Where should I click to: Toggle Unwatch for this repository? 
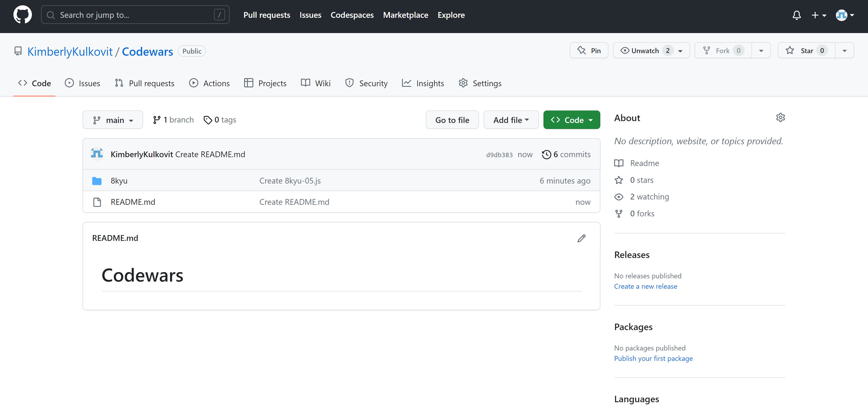click(x=651, y=51)
